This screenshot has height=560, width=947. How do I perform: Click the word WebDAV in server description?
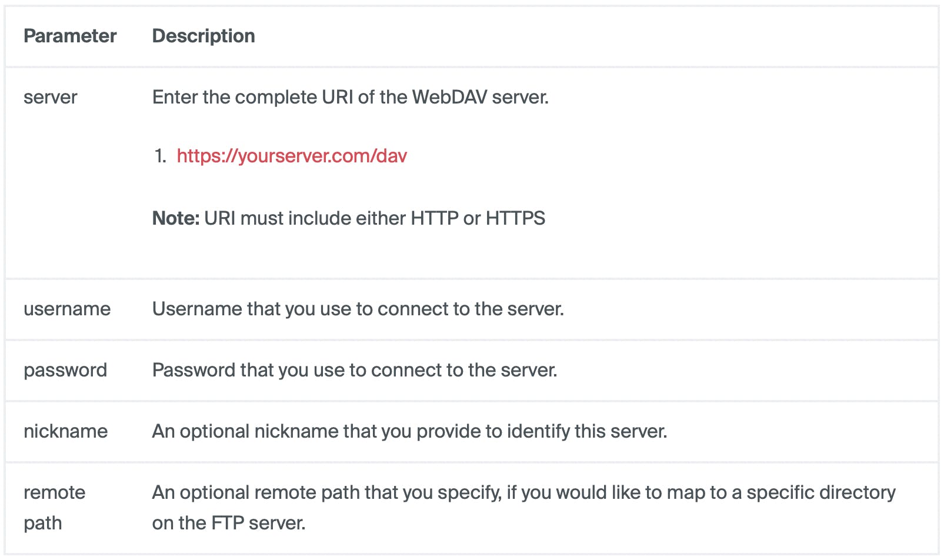pos(449,97)
